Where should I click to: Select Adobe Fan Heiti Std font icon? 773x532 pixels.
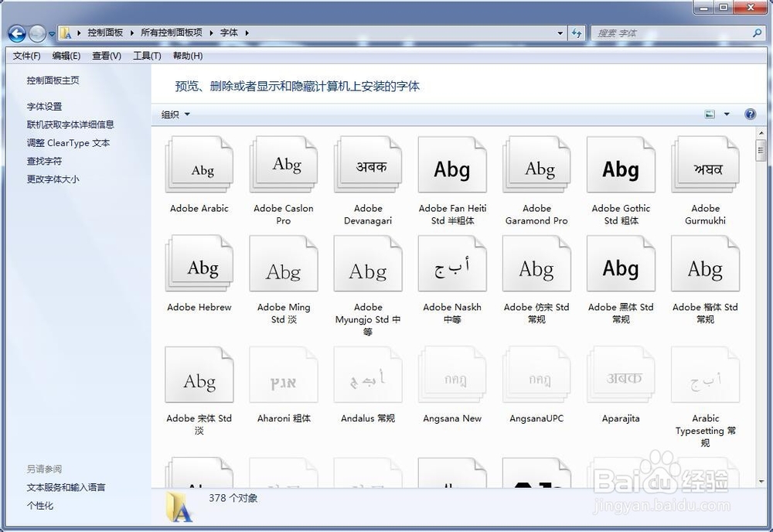pos(452,165)
